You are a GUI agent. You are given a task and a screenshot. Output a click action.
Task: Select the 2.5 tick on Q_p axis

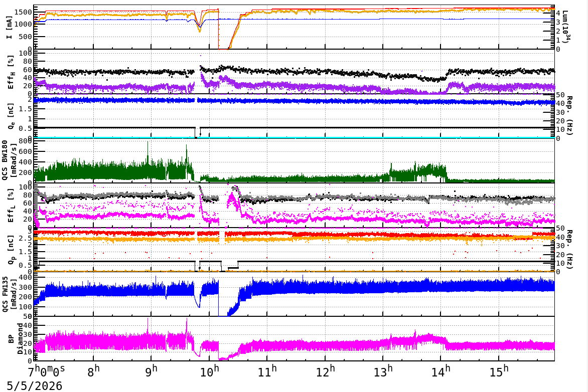[26, 238]
